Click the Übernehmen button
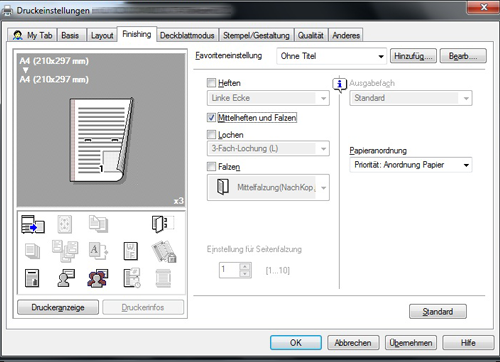 click(411, 342)
